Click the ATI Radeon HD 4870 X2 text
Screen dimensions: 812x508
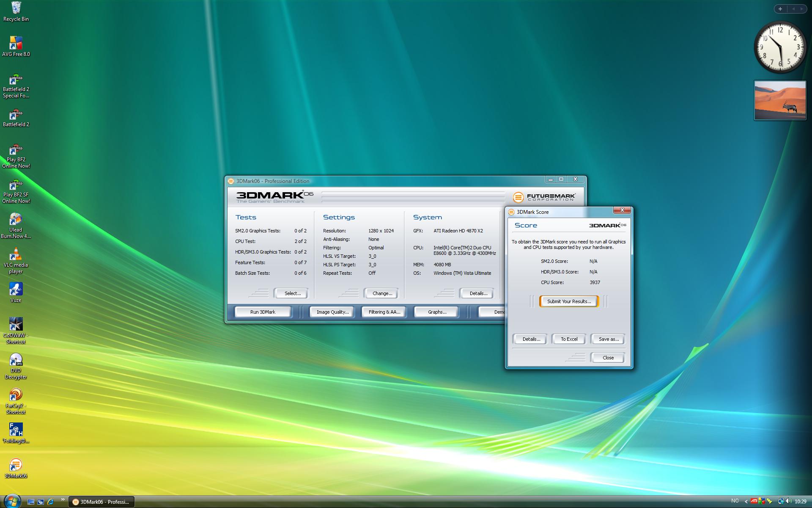click(458, 231)
